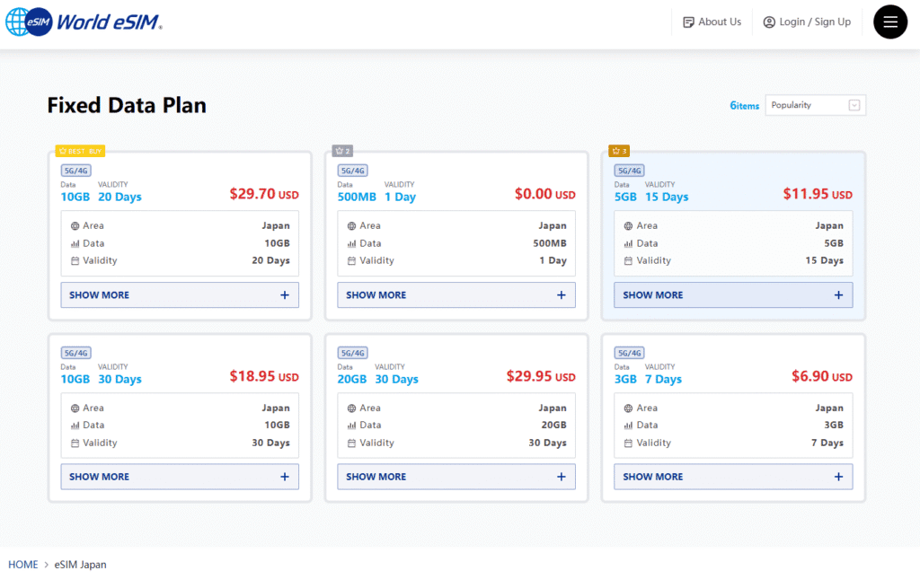Click the plus icon on the $29.70 plan

(x=285, y=295)
